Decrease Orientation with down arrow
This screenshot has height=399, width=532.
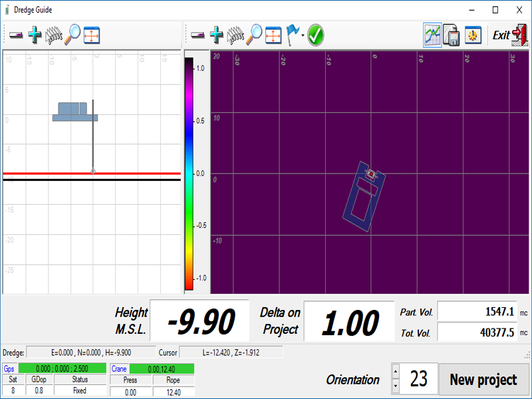pos(396,386)
